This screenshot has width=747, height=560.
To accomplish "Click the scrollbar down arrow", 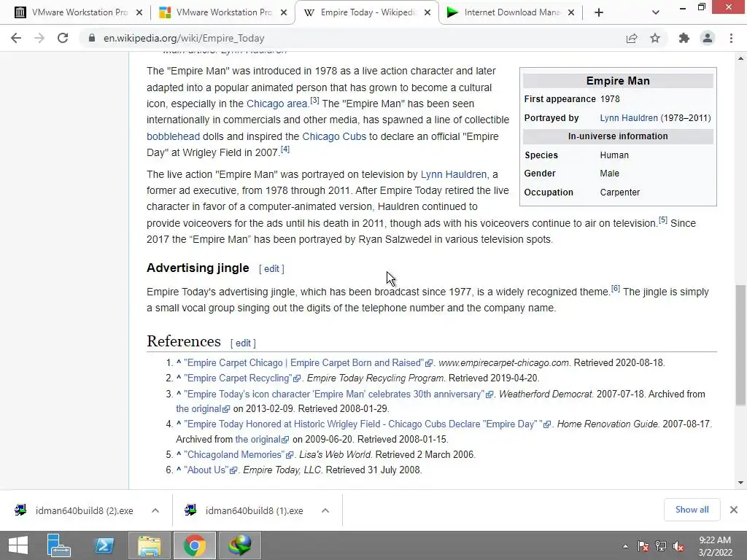I will (x=740, y=483).
